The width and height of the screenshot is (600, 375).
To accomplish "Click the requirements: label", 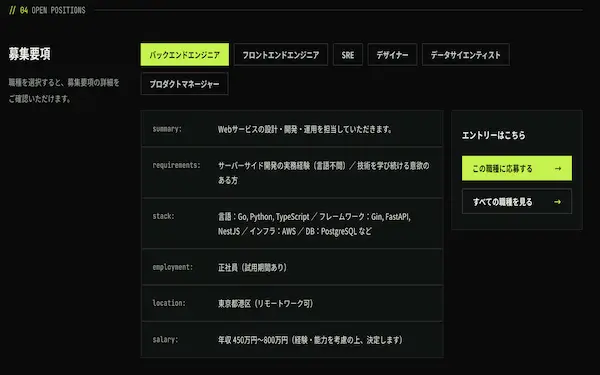I will pos(176,165).
